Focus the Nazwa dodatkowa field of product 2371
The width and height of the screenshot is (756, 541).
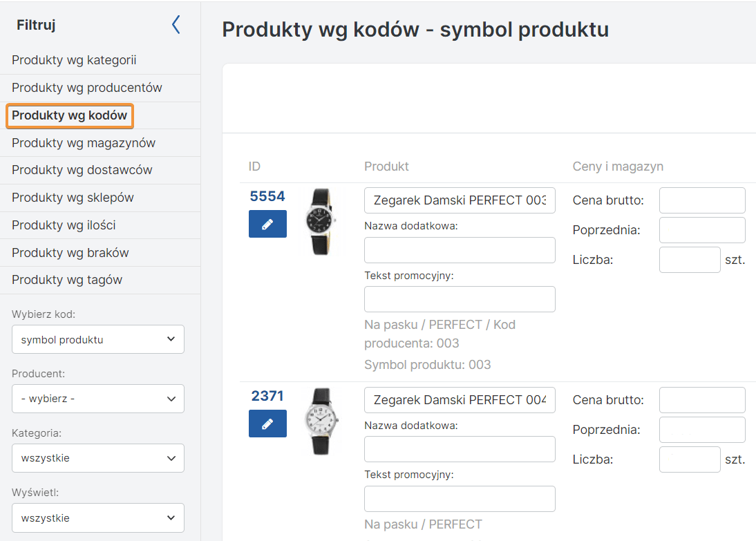[x=460, y=449]
